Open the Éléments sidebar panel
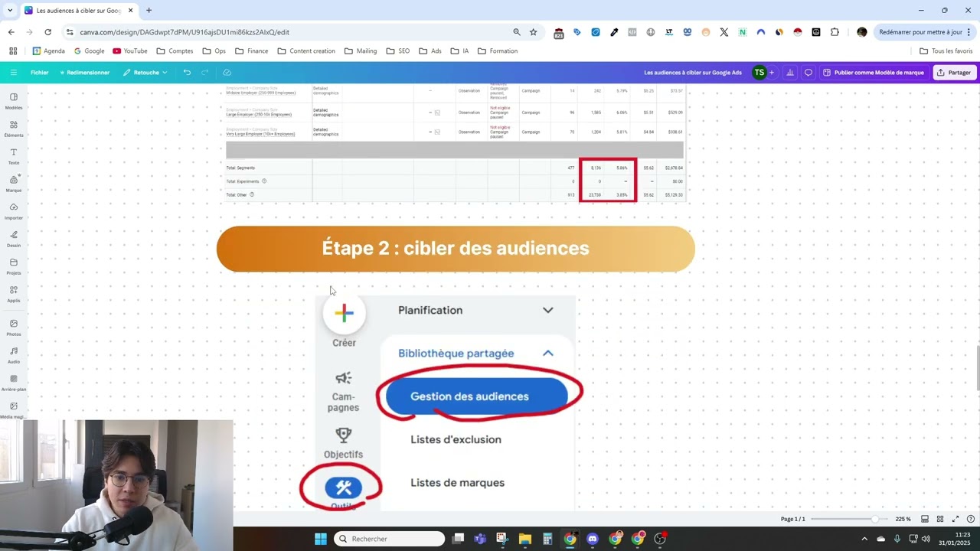980x551 pixels. (14, 129)
